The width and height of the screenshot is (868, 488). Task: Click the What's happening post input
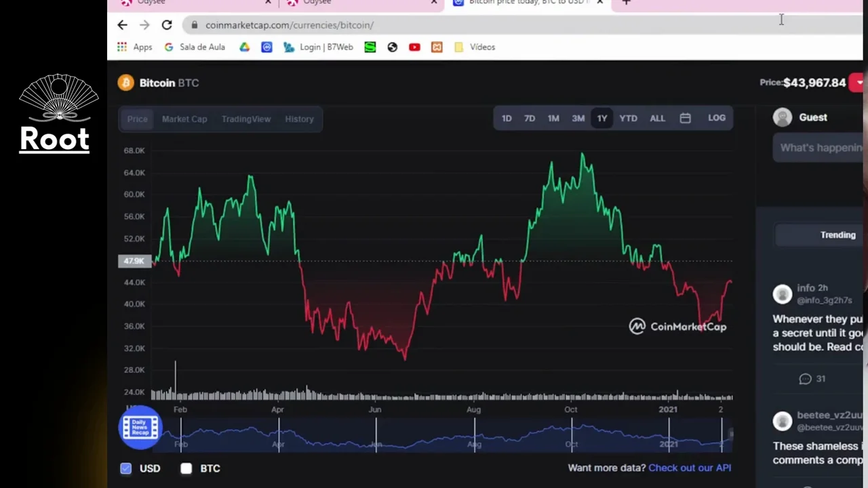[819, 148]
